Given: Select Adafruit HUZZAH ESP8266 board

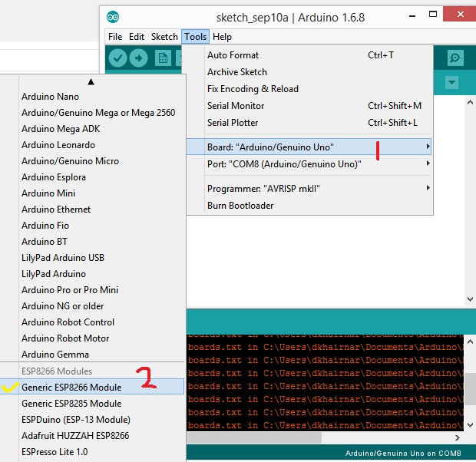Looking at the screenshot, I should pos(92,435).
